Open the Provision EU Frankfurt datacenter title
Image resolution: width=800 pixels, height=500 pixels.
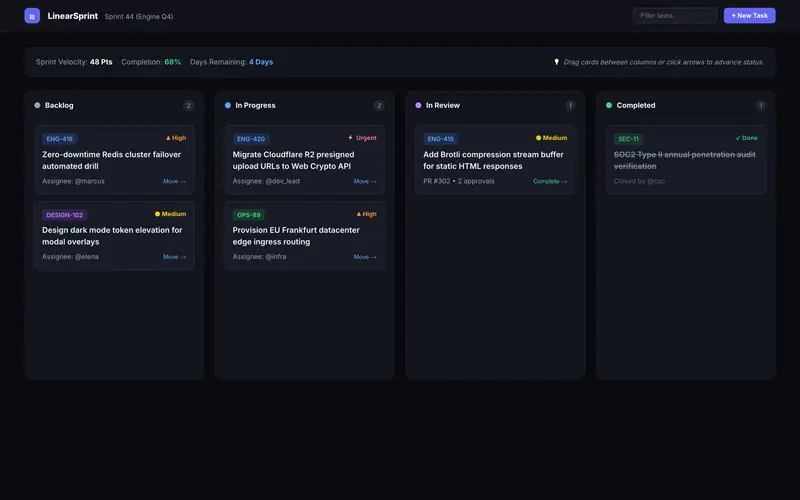[296, 236]
